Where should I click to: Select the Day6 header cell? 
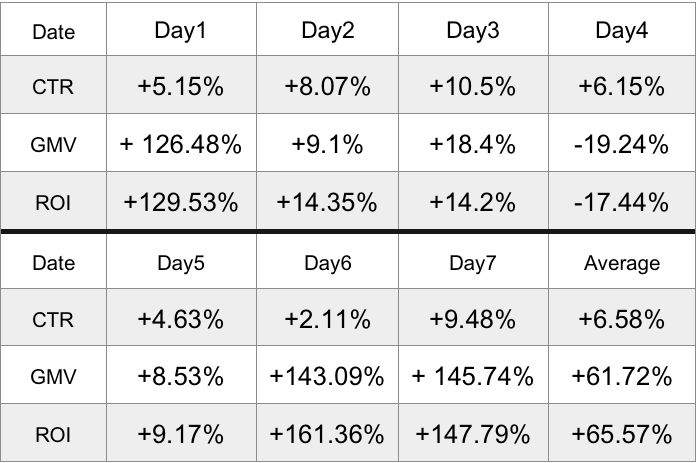pyautogui.click(x=327, y=263)
